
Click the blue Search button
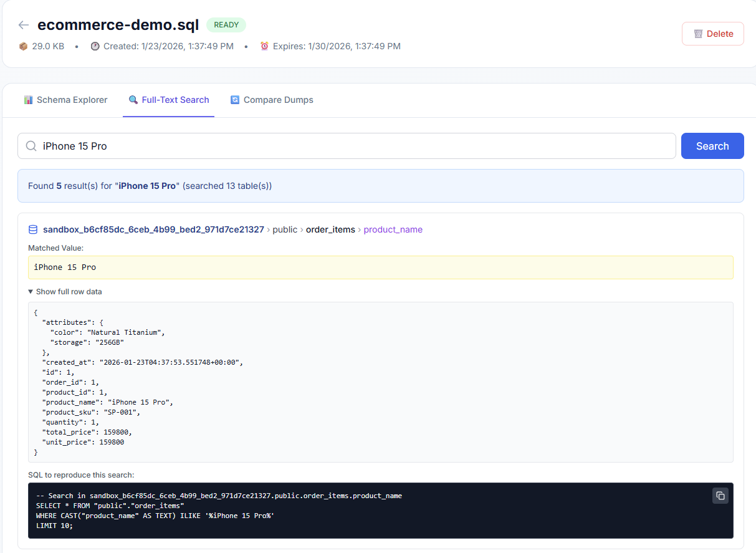coord(712,146)
